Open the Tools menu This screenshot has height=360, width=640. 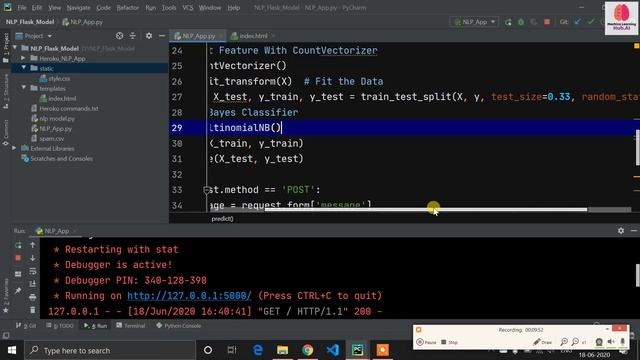pos(169,8)
